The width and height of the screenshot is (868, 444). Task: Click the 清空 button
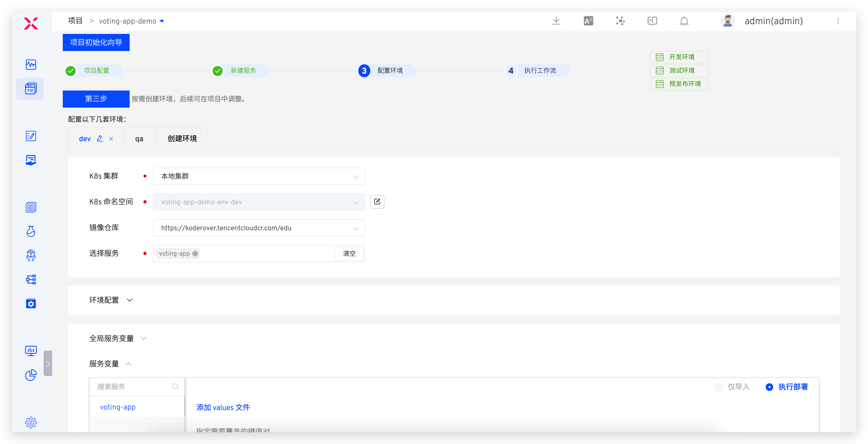click(x=349, y=254)
